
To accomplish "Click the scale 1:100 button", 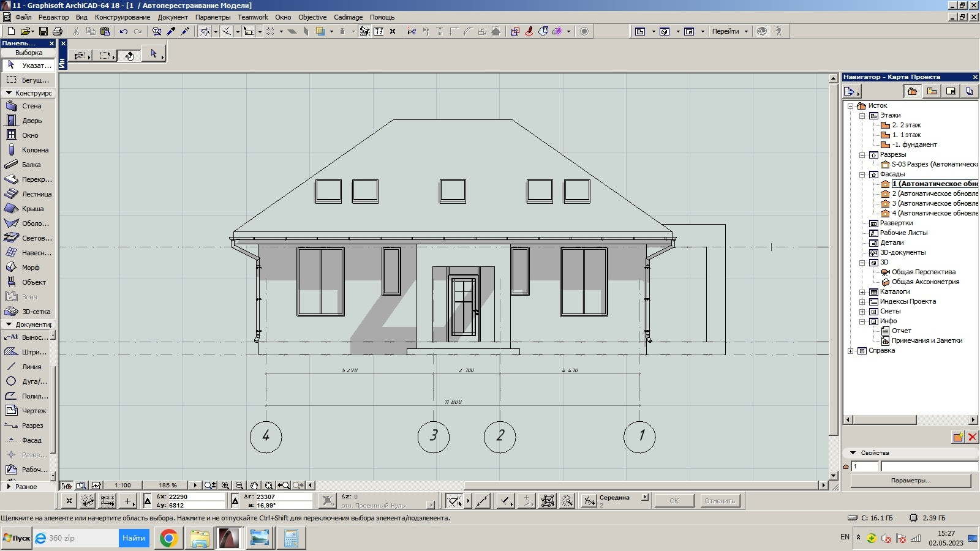I will pyautogui.click(x=123, y=485).
